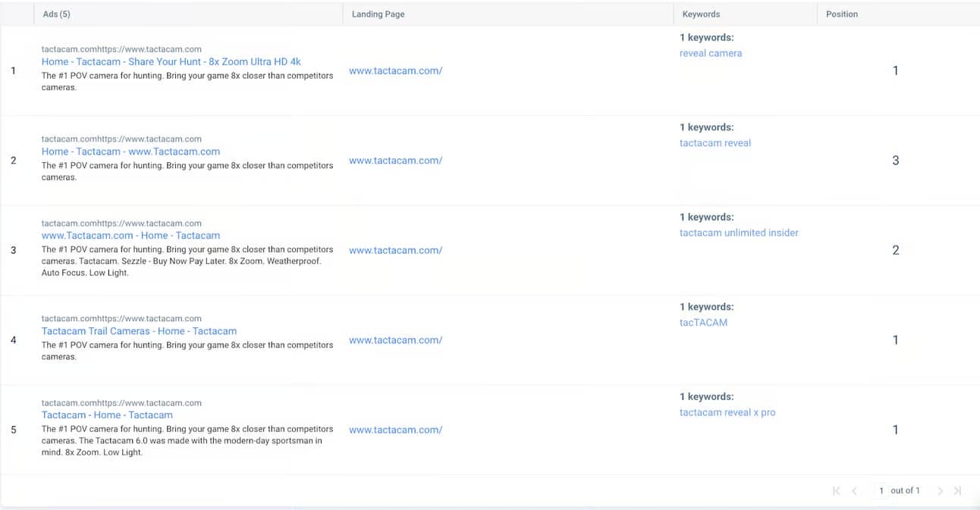Click the page number input field

tap(881, 491)
